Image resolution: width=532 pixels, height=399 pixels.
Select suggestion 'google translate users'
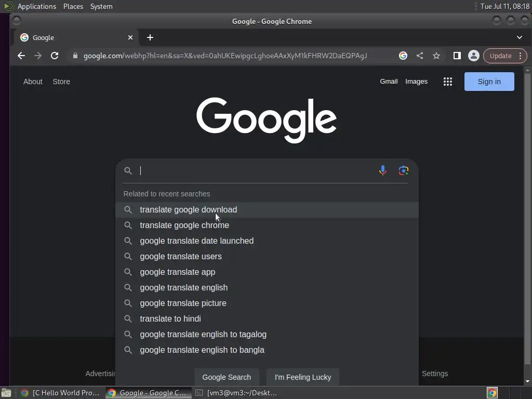[267, 257]
